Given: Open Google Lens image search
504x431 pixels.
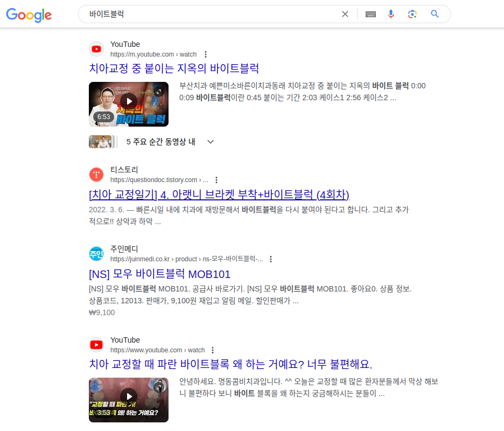Looking at the screenshot, I should pos(412,14).
